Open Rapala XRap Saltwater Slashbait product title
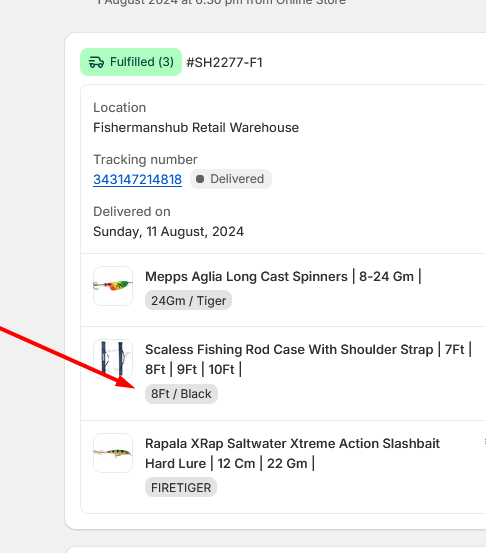 (292, 453)
